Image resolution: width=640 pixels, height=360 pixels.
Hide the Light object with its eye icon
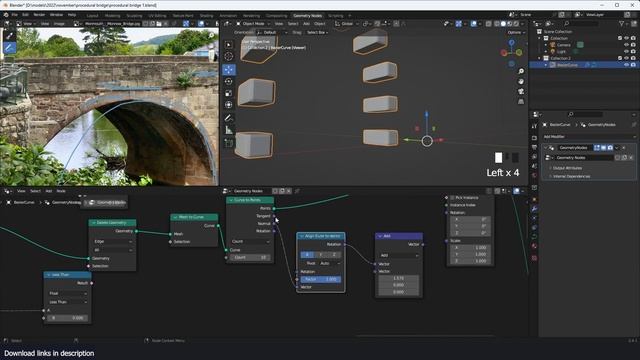tap(627, 51)
